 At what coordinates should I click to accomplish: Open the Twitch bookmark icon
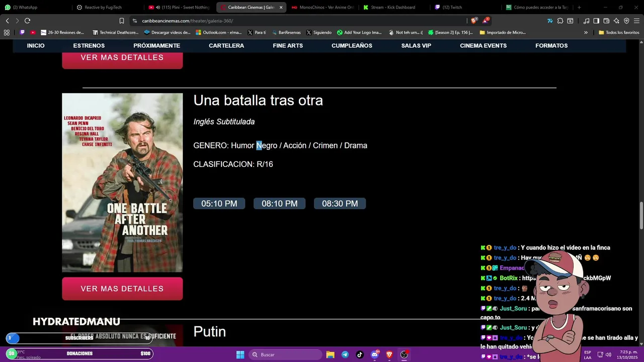point(22,32)
